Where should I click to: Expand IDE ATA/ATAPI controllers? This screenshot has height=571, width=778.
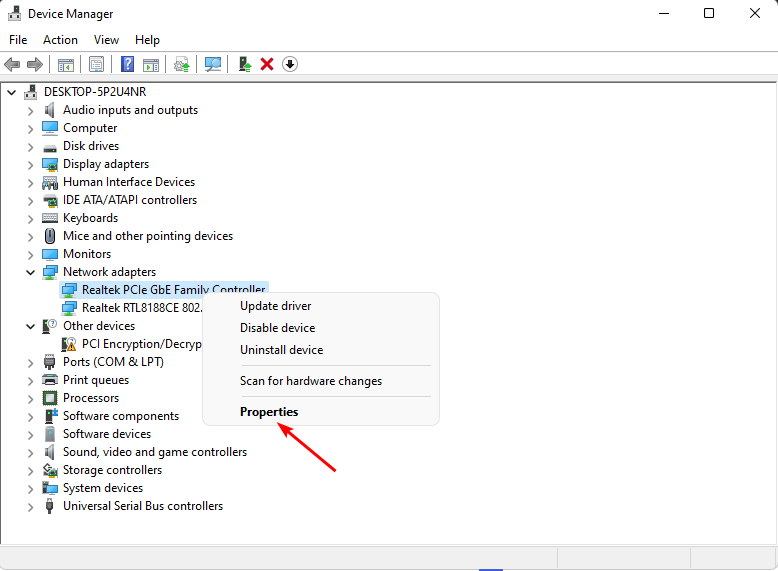tap(31, 201)
